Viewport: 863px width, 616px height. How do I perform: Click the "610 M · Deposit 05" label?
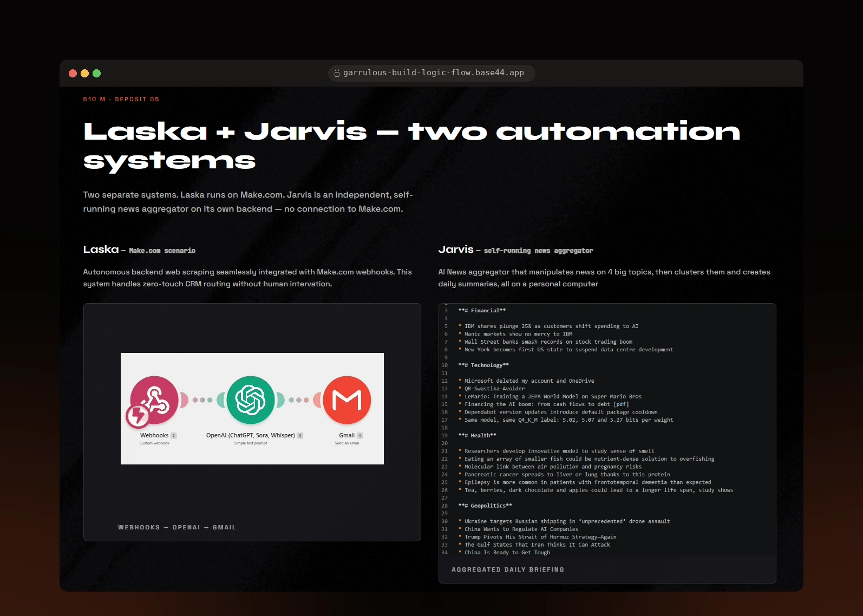121,99
